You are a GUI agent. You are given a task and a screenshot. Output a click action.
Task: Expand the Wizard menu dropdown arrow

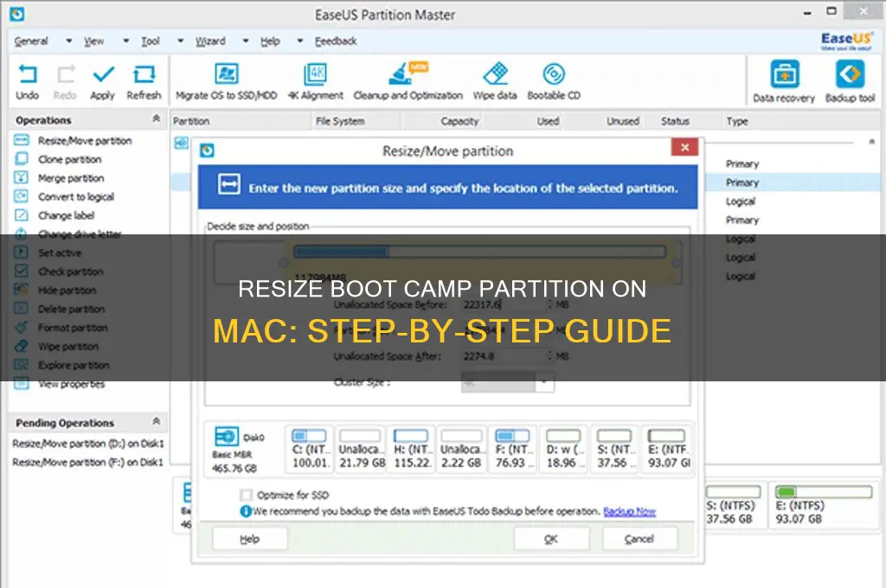point(245,41)
